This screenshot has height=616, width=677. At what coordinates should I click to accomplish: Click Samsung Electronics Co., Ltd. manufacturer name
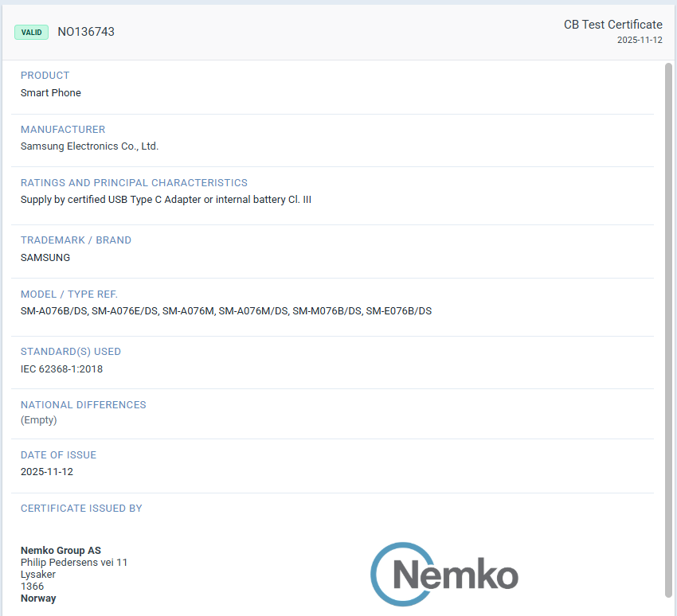89,146
